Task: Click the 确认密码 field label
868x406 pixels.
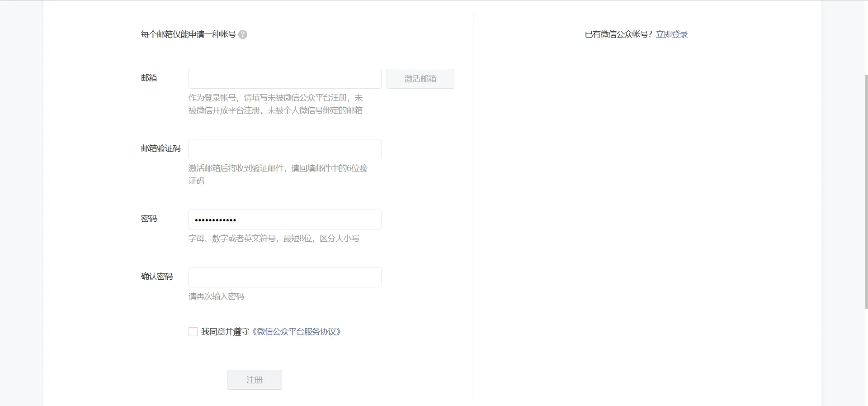Action: pyautogui.click(x=156, y=277)
